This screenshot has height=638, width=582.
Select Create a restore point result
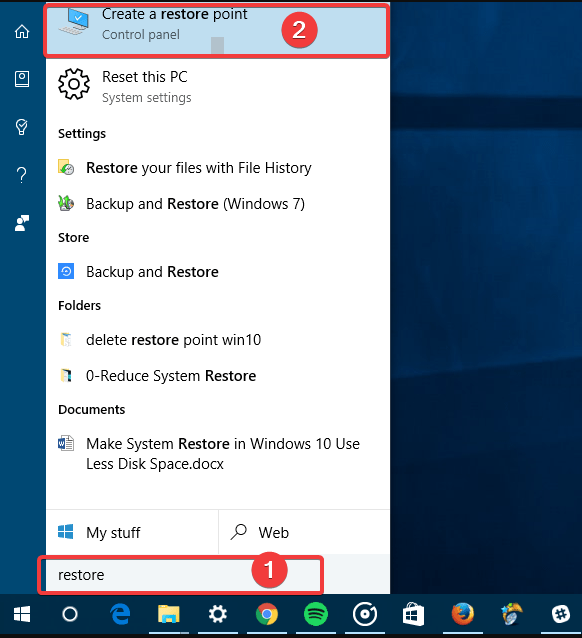(x=217, y=29)
